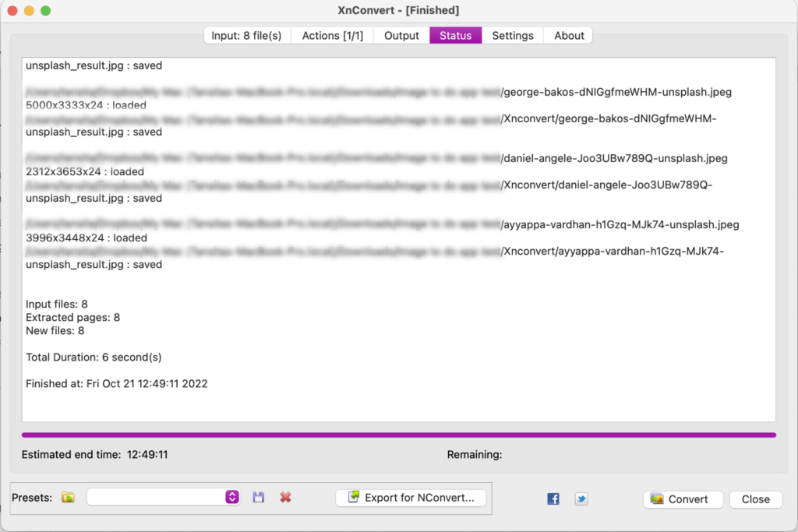
Task: Open the Settings tab
Action: (513, 36)
